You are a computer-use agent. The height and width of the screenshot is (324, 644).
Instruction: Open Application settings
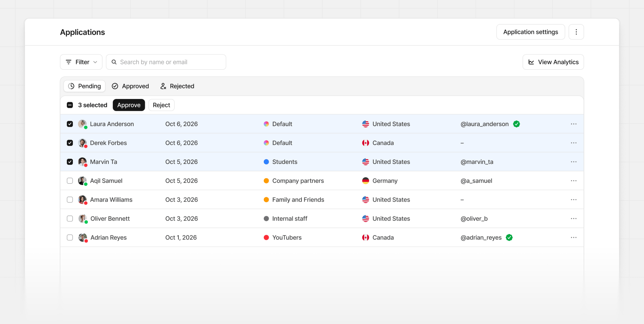530,32
